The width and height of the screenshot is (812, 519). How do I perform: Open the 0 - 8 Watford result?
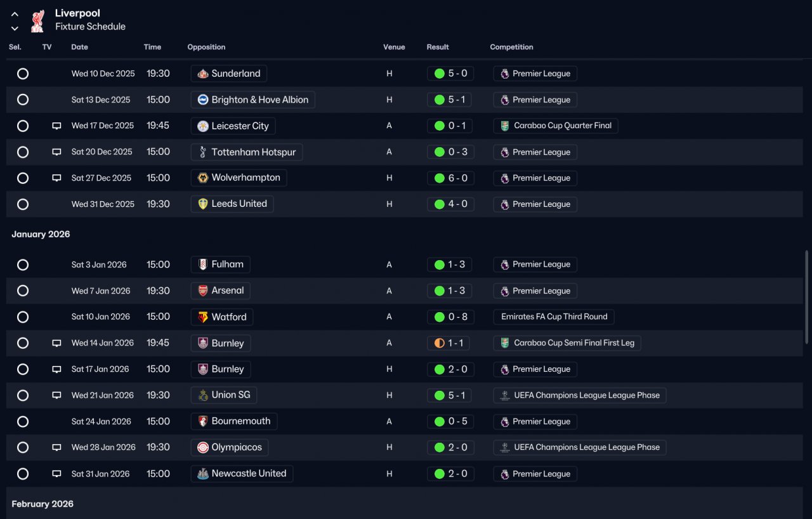point(450,317)
